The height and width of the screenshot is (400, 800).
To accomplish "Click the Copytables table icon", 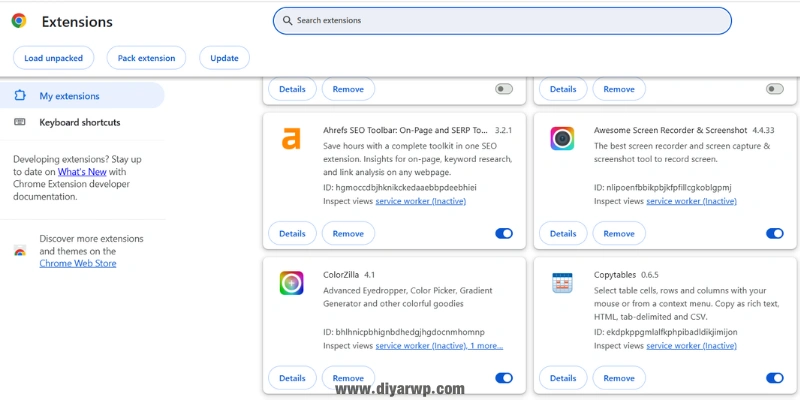I will (x=562, y=283).
